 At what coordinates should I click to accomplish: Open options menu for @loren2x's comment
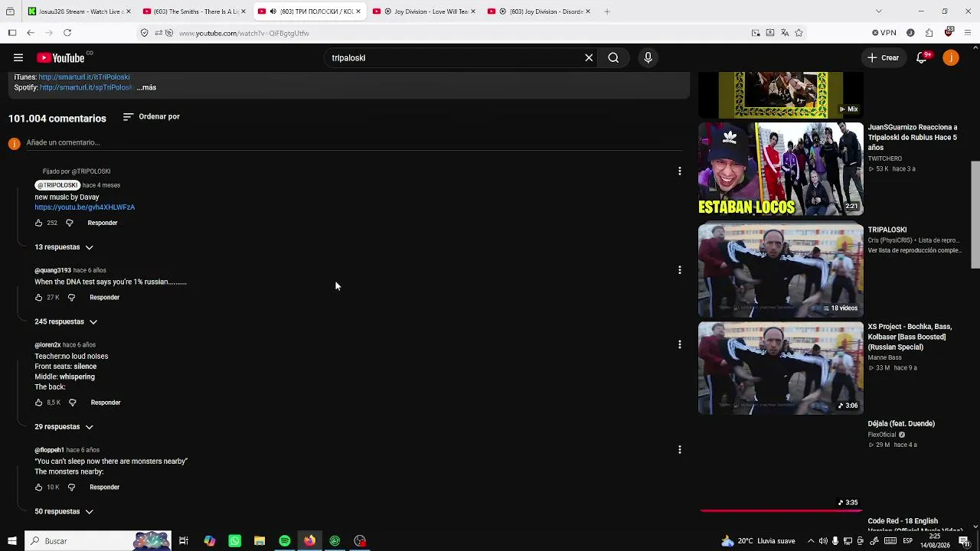pyautogui.click(x=679, y=344)
